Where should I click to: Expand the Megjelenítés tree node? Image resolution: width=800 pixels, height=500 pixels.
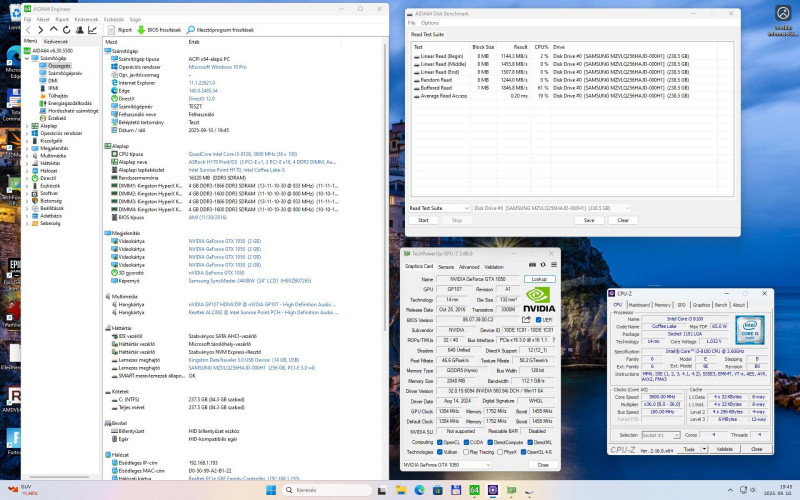coord(27,148)
